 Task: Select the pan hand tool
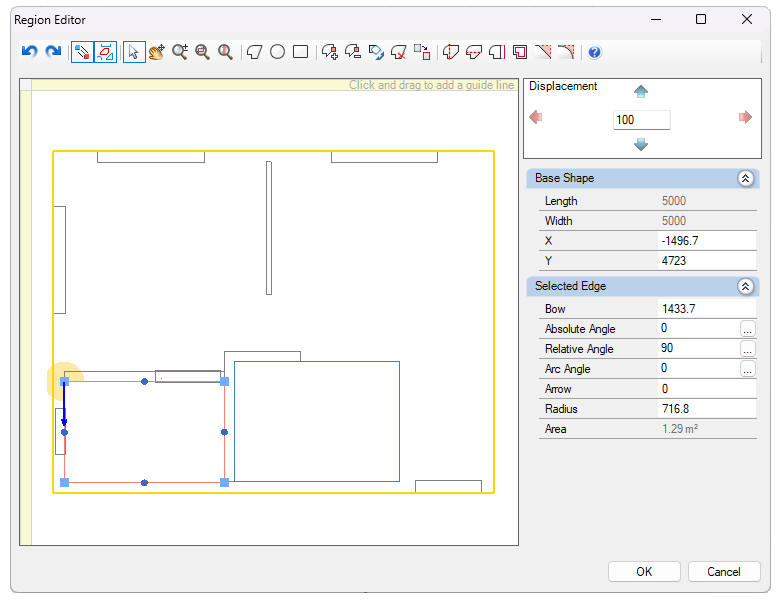(x=157, y=52)
